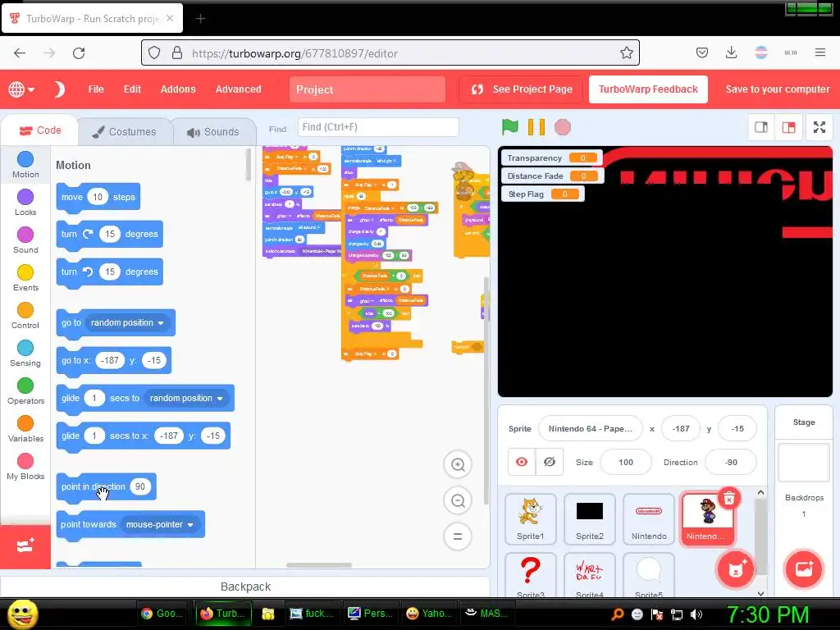The width and height of the screenshot is (840, 630).
Task: Click the sprite x position field
Action: tap(681, 428)
